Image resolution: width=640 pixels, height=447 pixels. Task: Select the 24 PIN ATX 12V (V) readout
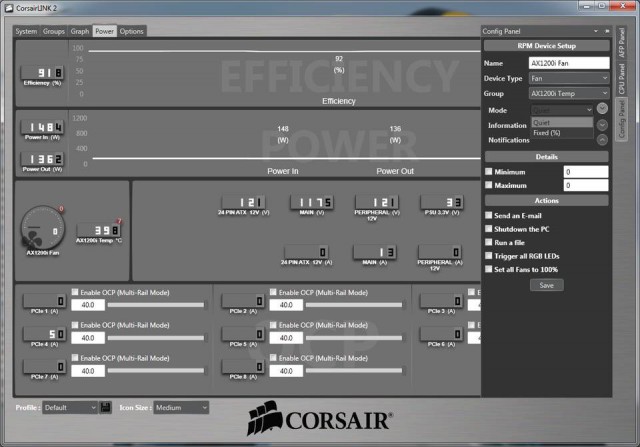click(x=244, y=202)
